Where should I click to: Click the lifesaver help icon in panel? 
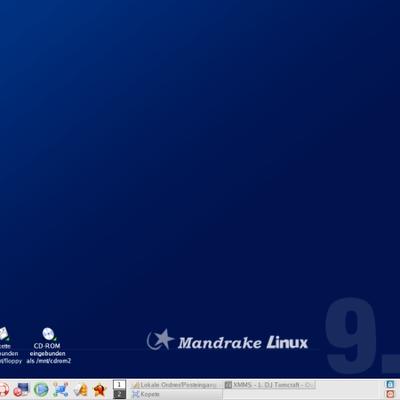tap(3, 389)
